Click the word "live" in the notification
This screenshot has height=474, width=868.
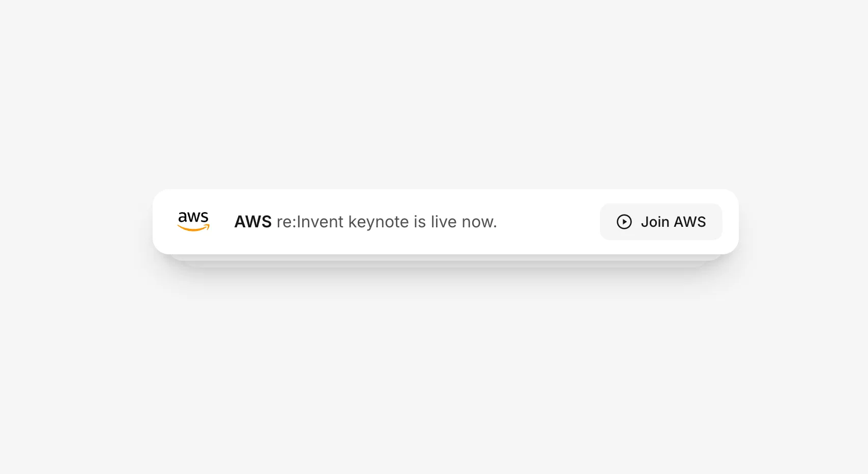coord(444,222)
